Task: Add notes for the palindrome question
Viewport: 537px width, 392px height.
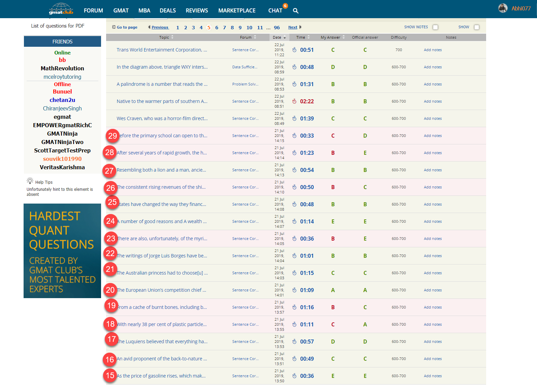Action: [x=433, y=84]
